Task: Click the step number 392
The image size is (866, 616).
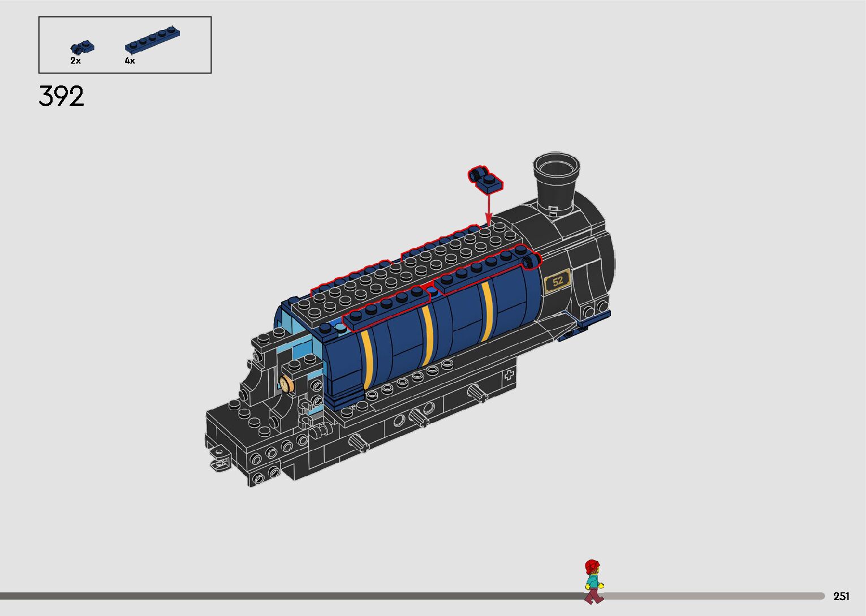Action: coord(62,96)
